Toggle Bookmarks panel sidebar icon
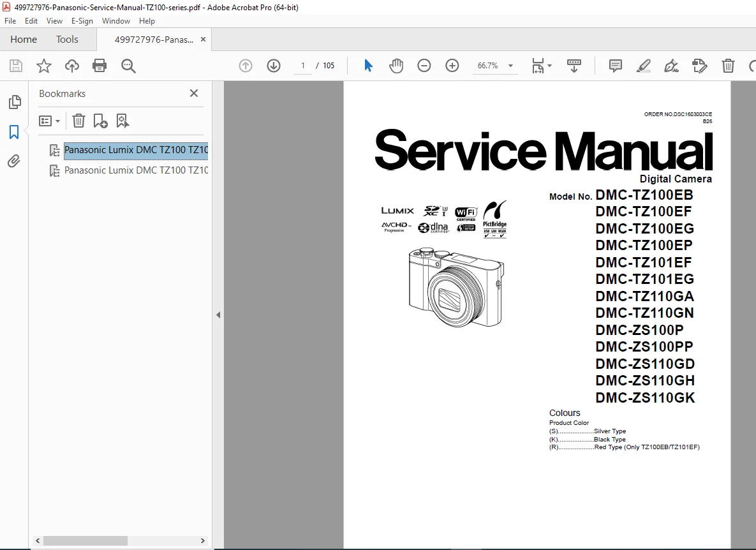This screenshot has height=550, width=756. coord(14,132)
